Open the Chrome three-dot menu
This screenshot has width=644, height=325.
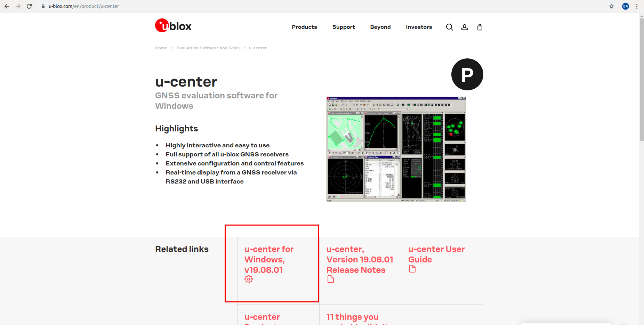coord(637,6)
